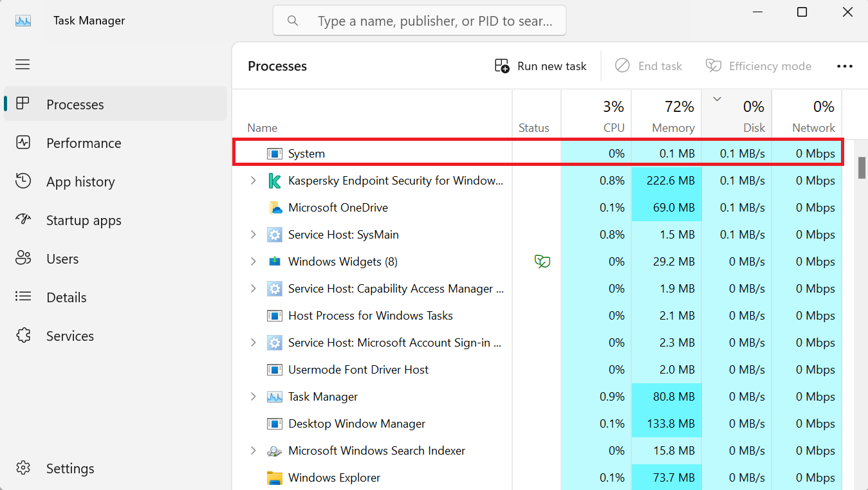Viewport: 868px width, 490px height.
Task: Sort processes by Network usage column
Action: pos(807,114)
